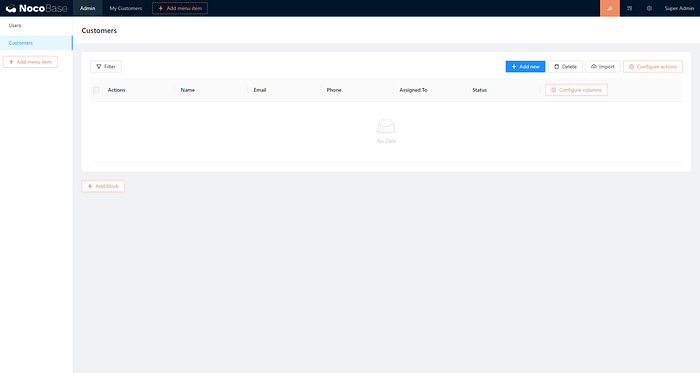
Task: Open the My Customers menu
Action: coord(126,8)
